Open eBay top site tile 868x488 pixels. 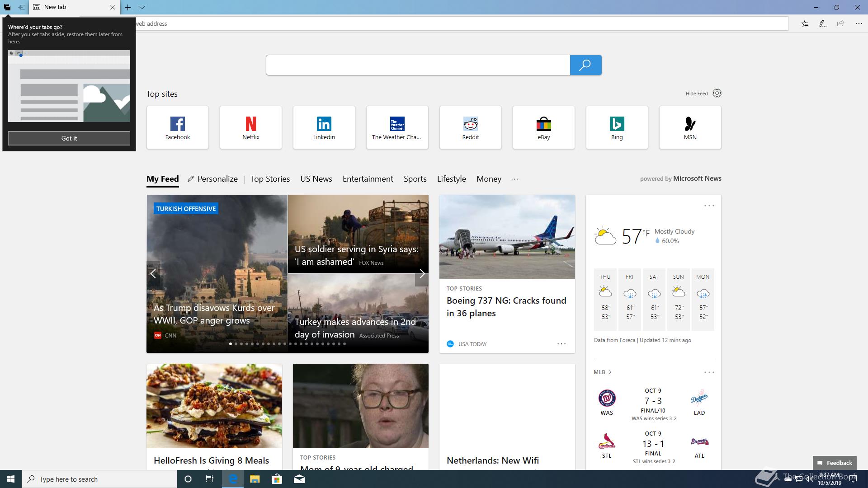(x=544, y=127)
